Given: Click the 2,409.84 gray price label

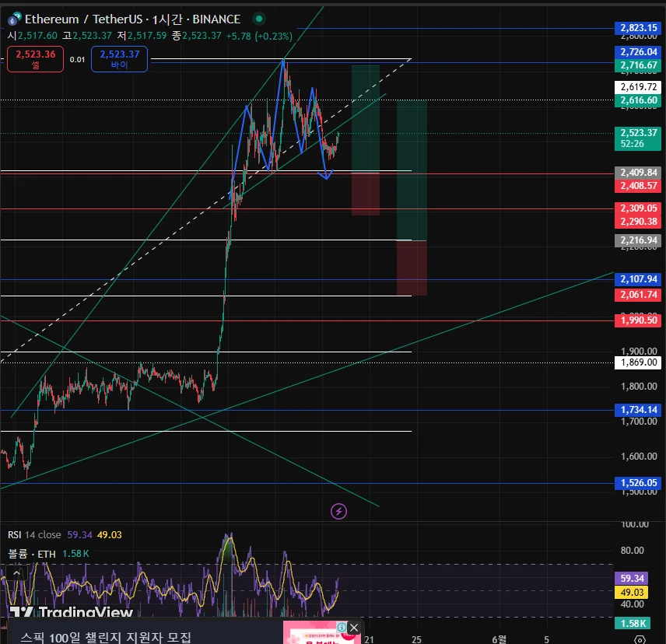Looking at the screenshot, I should point(638,173).
